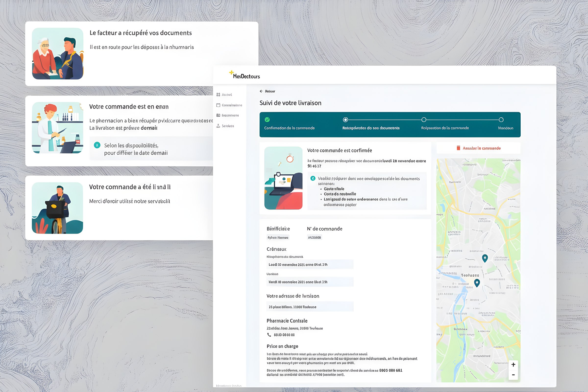This screenshot has width=588, height=392.
Task: Click the laptop illustration in the confirmed order card
Action: [283, 178]
